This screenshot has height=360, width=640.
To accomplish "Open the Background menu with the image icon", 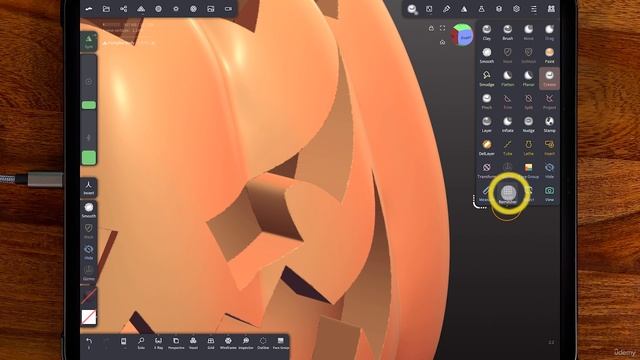I will pyautogui.click(x=211, y=9).
